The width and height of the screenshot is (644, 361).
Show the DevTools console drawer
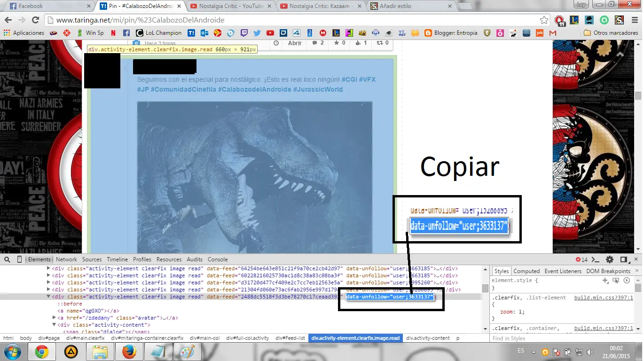595,259
